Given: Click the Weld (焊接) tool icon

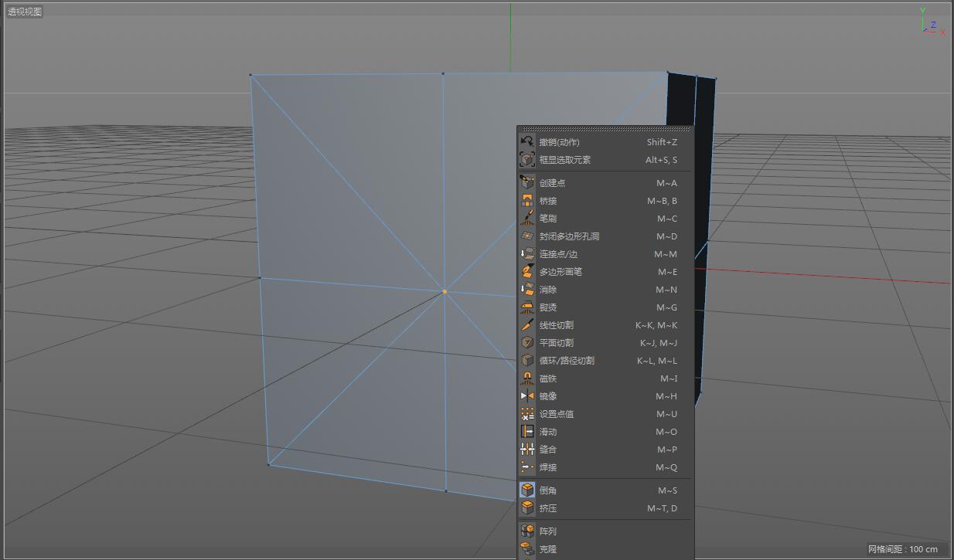Looking at the screenshot, I should coord(527,467).
